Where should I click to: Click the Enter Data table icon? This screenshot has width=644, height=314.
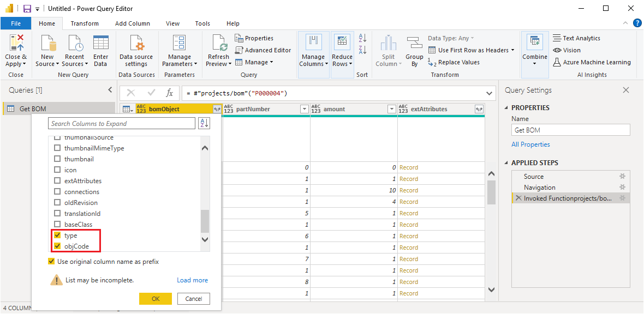[x=101, y=44]
